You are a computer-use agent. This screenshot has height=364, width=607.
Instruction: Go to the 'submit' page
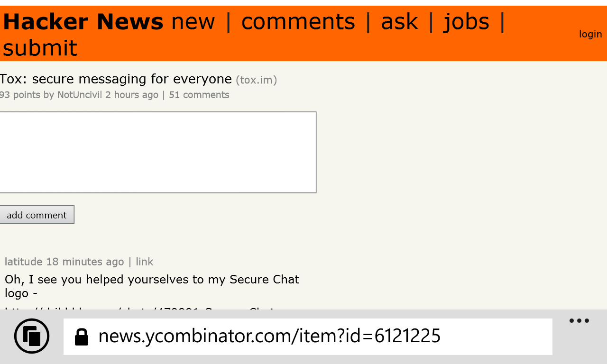(x=40, y=48)
